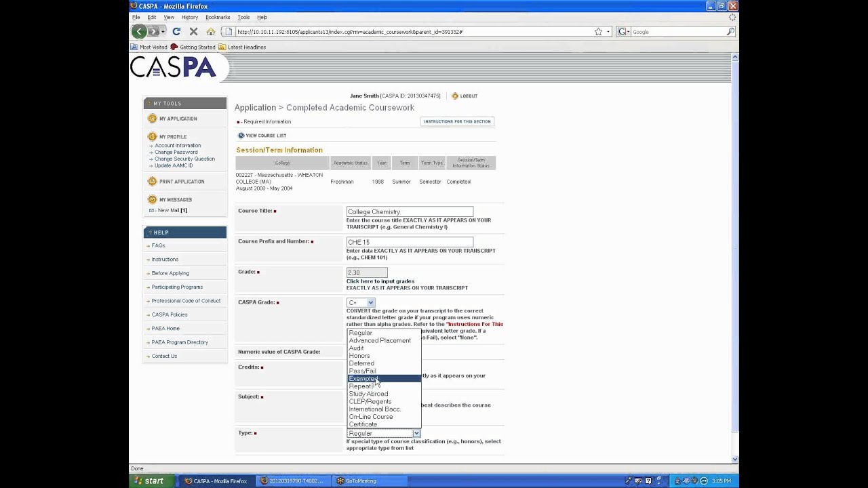Select CLEP/Regents in the type list

tap(384, 401)
